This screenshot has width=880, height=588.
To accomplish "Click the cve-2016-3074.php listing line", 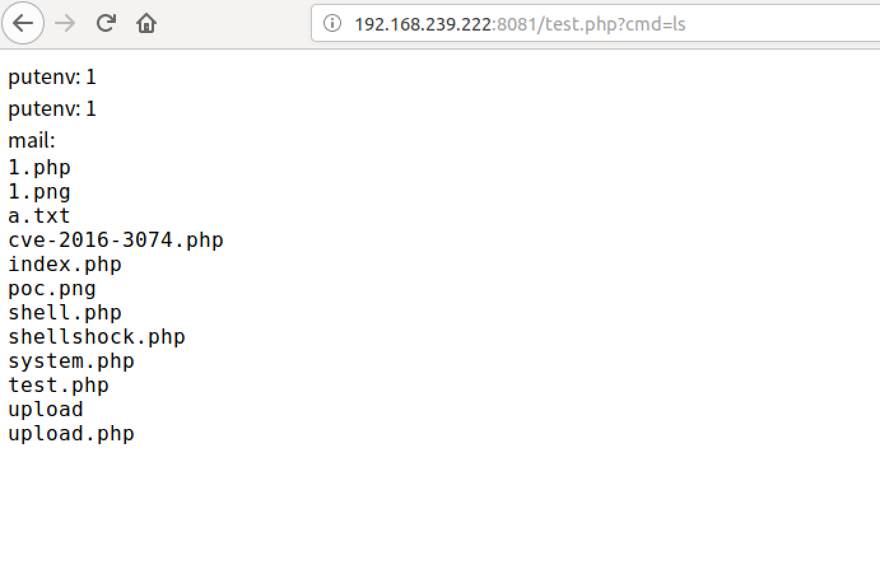I will (x=116, y=240).
